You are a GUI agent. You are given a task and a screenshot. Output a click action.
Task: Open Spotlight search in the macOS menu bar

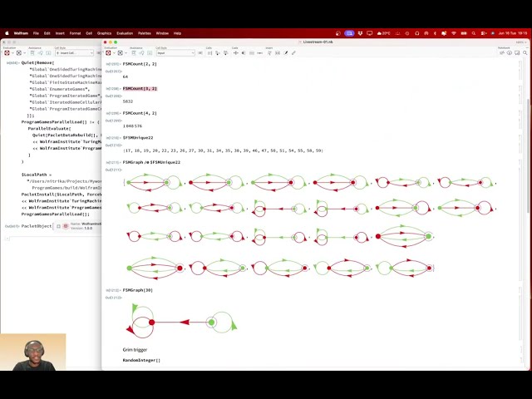tap(474, 33)
